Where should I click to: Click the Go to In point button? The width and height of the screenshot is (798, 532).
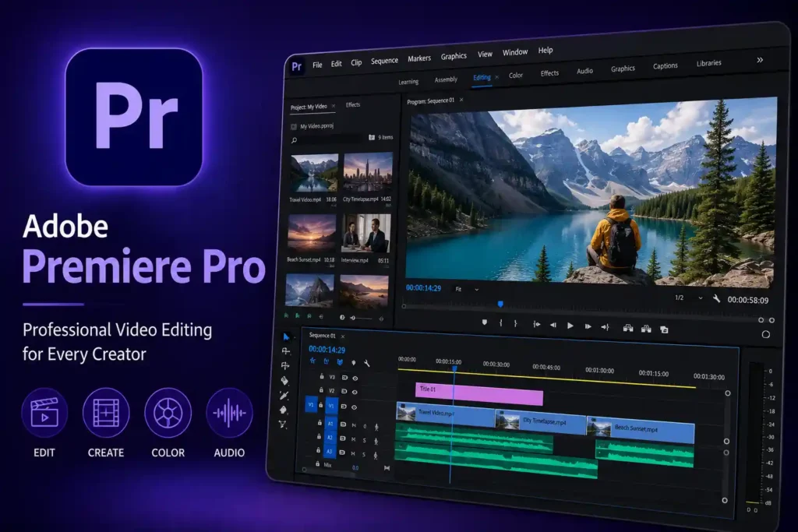tap(536, 325)
